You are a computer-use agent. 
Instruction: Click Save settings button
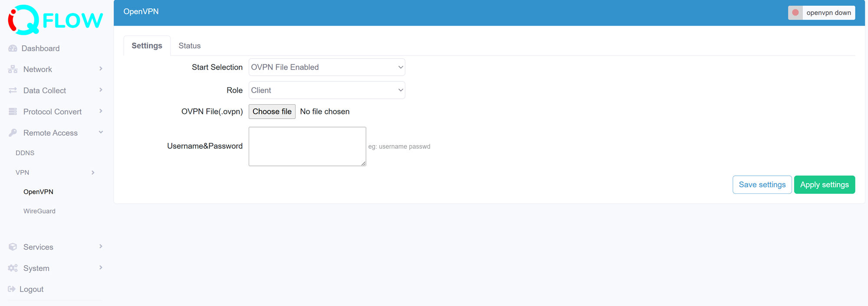(762, 185)
